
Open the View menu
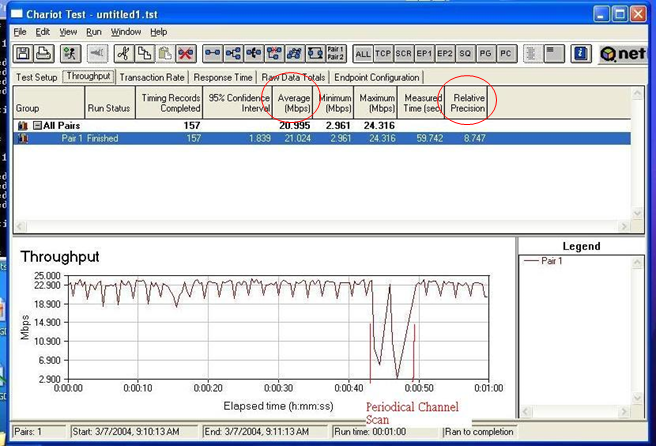coord(68,32)
